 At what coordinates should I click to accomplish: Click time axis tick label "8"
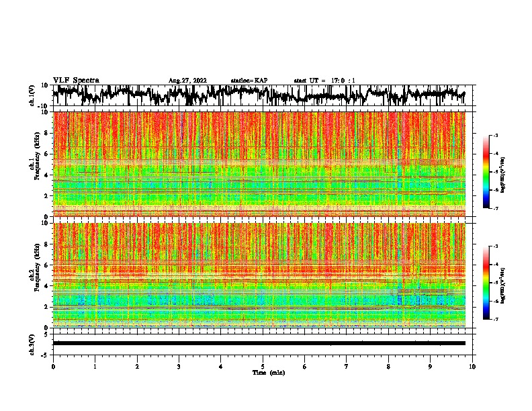(x=388, y=367)
